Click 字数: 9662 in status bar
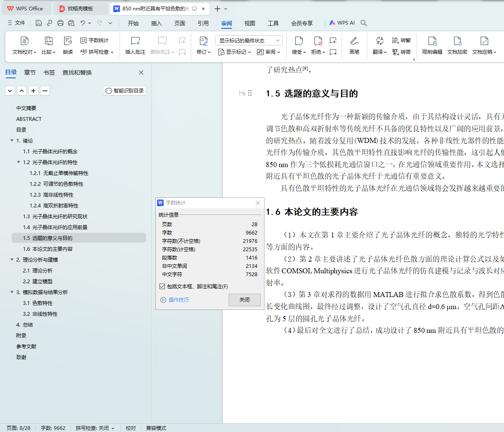This screenshot has height=432, width=504. click(53, 428)
